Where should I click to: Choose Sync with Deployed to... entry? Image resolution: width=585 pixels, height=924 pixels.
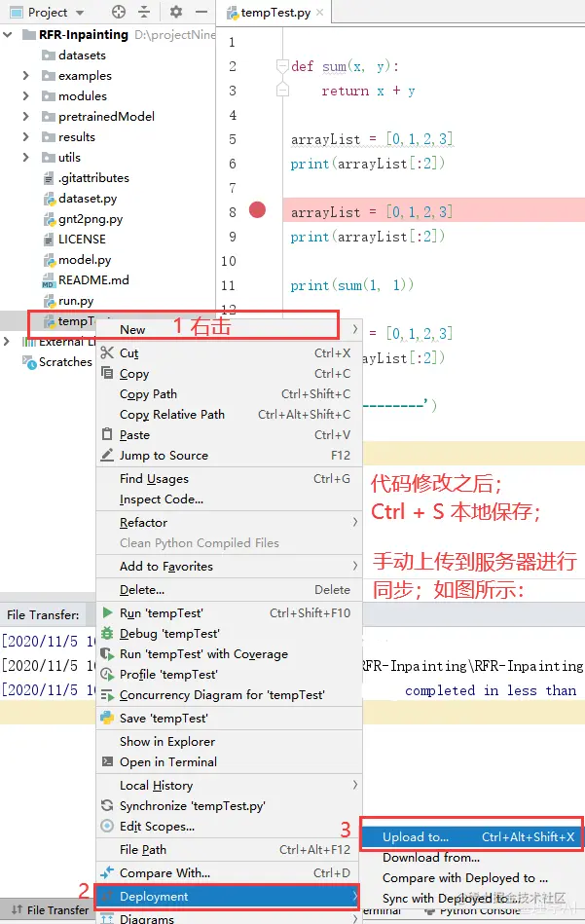[472, 898]
